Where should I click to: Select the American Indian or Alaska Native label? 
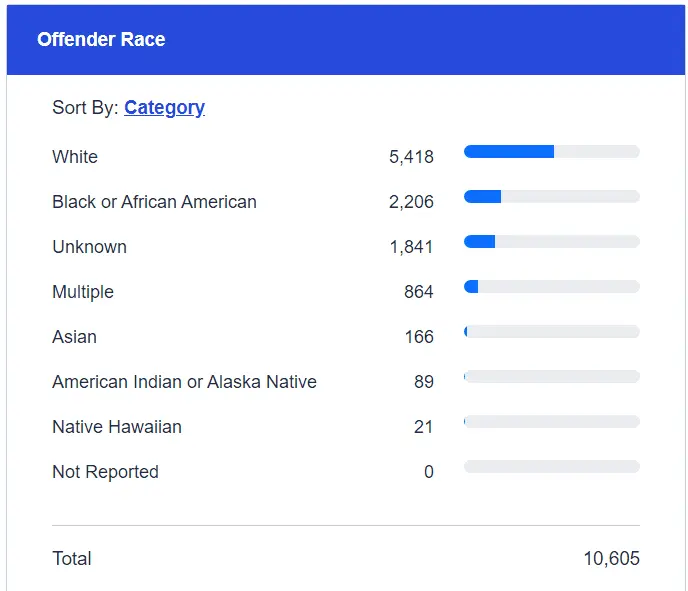tap(184, 382)
